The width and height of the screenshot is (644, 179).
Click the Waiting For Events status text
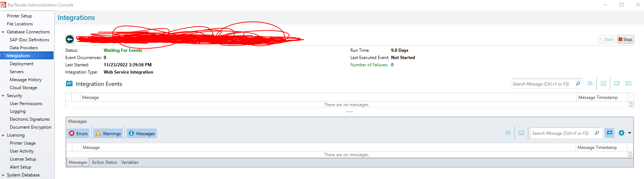(123, 50)
